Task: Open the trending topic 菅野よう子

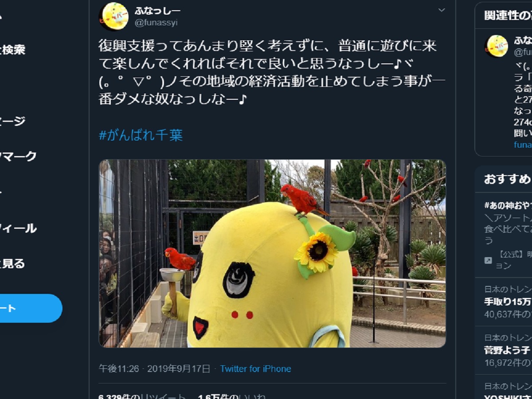Action: tap(508, 350)
